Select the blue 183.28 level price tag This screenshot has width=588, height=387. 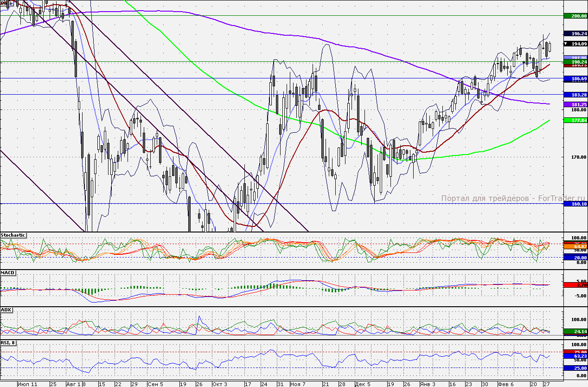coord(575,95)
